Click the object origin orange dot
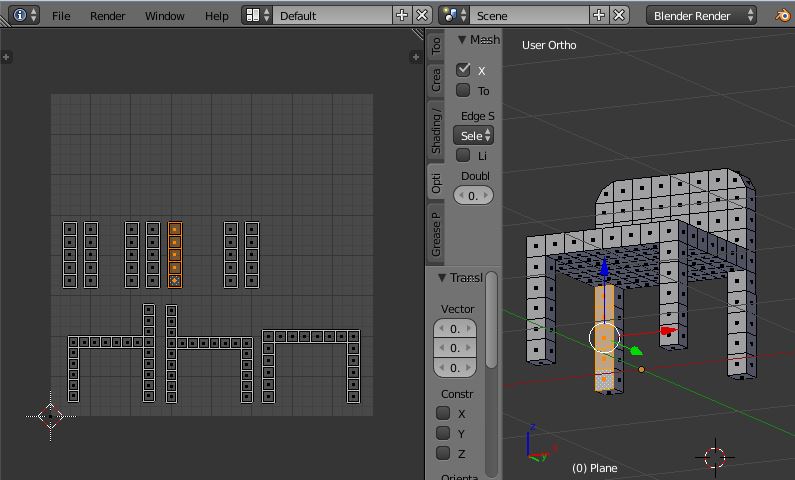The image size is (795, 480). coord(641,370)
